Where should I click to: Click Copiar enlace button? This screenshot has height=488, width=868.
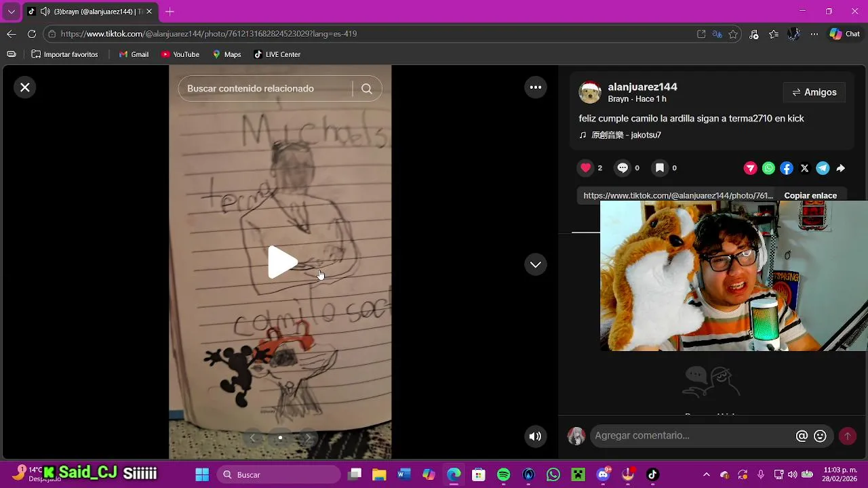coord(810,195)
